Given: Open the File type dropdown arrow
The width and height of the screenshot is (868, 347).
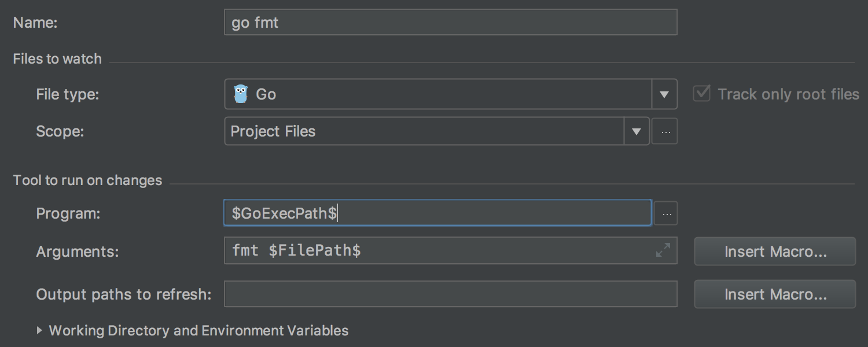Looking at the screenshot, I should point(664,94).
